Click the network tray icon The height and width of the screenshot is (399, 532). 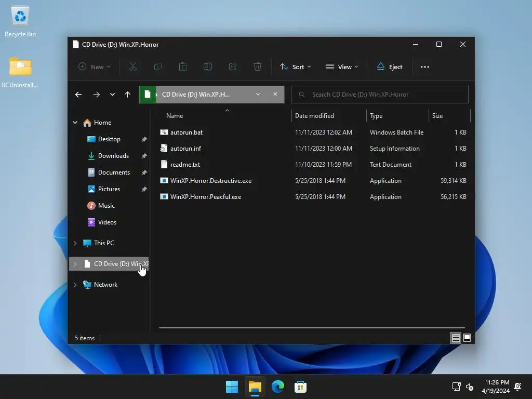pos(456,387)
